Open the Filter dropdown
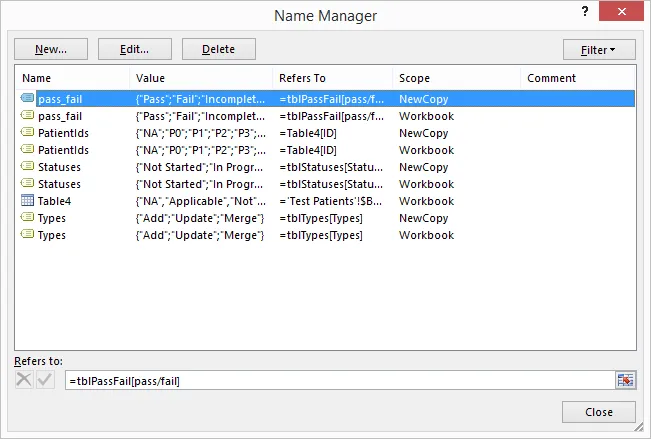651x439 pixels. tap(599, 50)
